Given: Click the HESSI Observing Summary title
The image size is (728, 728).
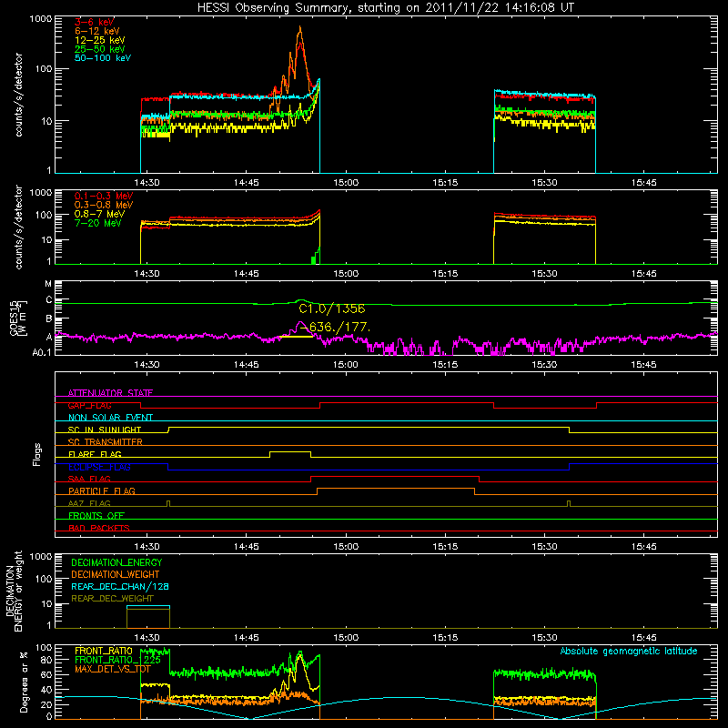Looking at the screenshot, I should [386, 7].
